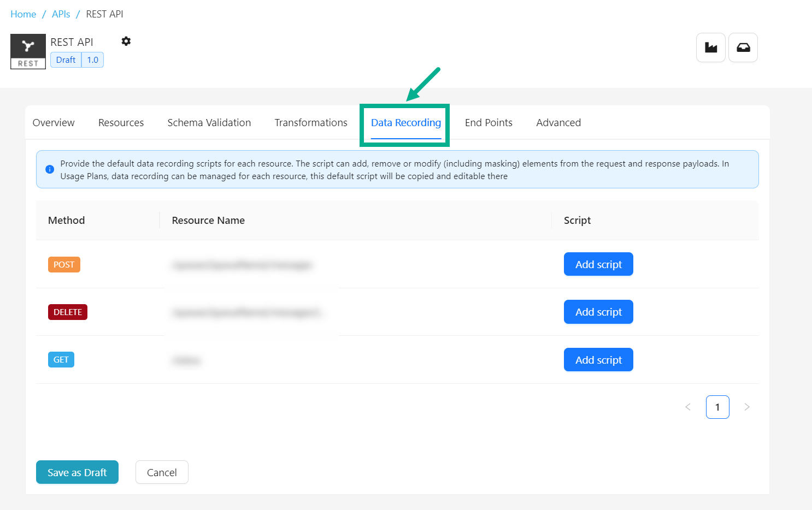Select the Data Recording tab
This screenshot has height=510, width=812.
coord(405,123)
